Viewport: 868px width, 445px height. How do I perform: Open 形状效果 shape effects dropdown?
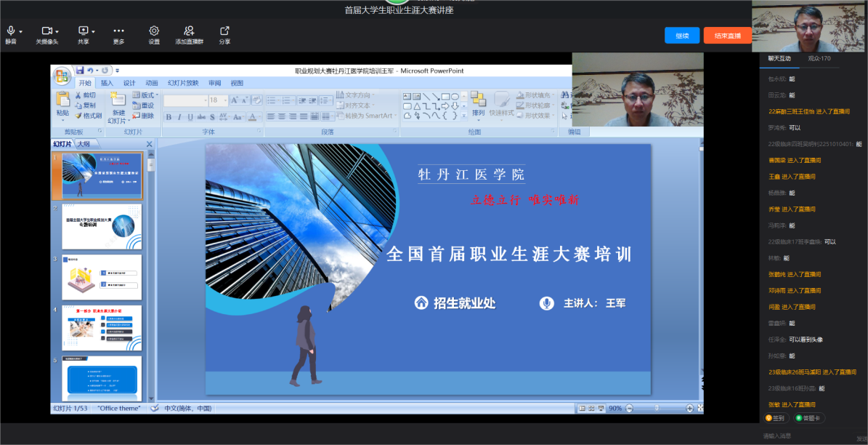pyautogui.click(x=536, y=116)
